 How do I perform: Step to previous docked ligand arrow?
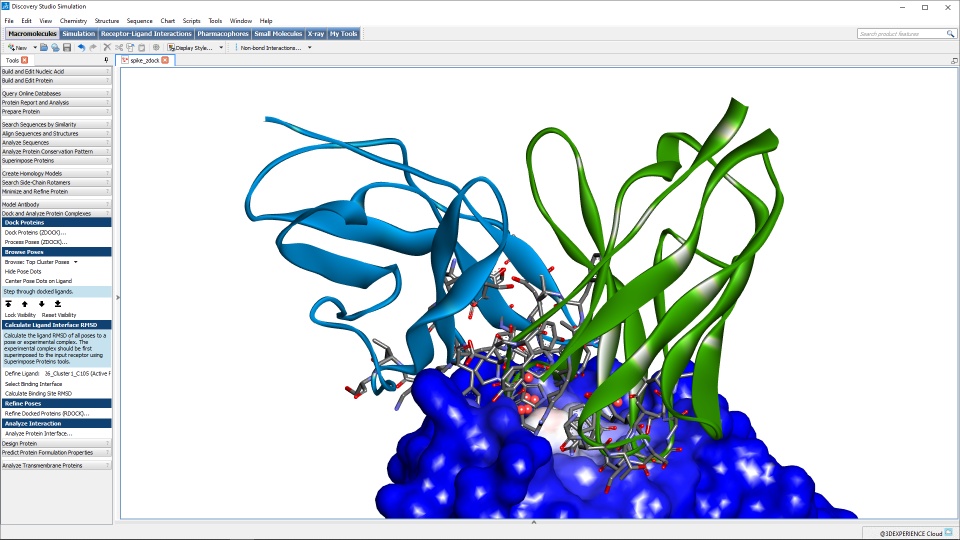click(x=24, y=304)
